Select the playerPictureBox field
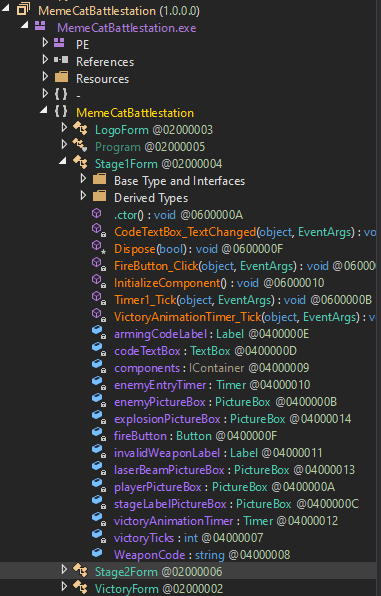381x596 pixels. [x=225, y=487]
